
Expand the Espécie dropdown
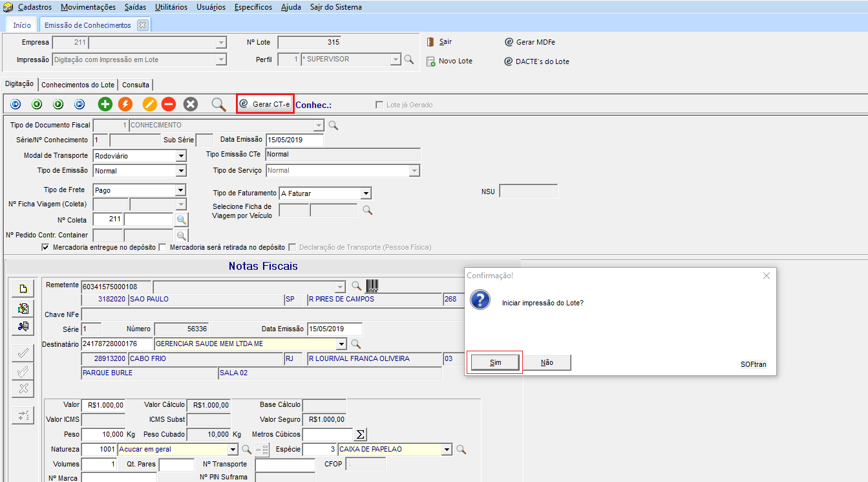point(446,449)
